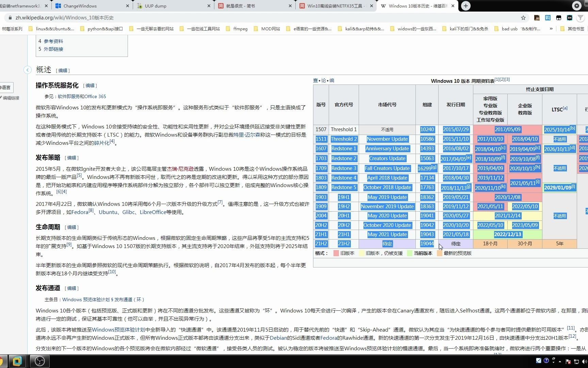
Task: Click the recording indicator in the title bar
Action: point(576,6)
